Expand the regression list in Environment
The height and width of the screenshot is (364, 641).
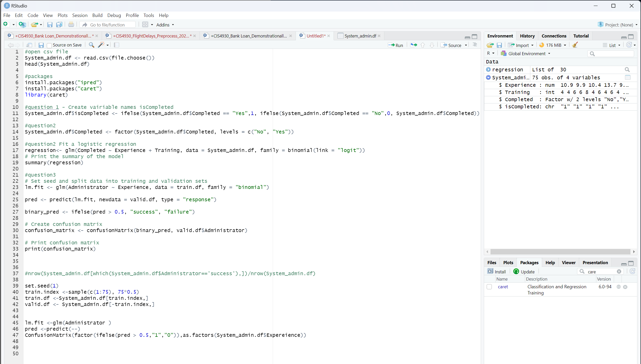tap(488, 70)
